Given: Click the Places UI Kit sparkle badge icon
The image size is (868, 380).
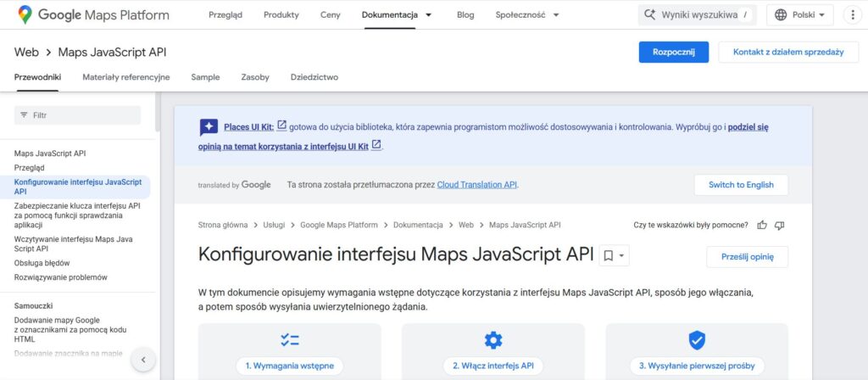Looking at the screenshot, I should (x=209, y=127).
